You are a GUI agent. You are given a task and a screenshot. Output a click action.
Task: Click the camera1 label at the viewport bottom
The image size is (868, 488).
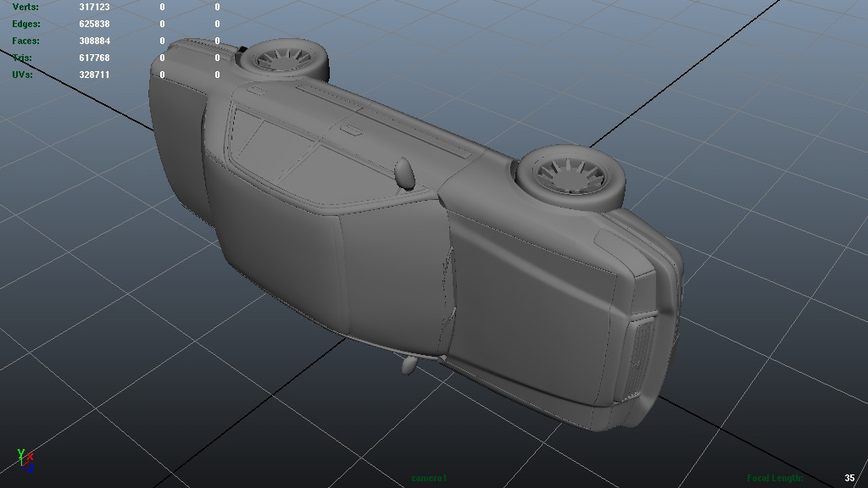[429, 478]
